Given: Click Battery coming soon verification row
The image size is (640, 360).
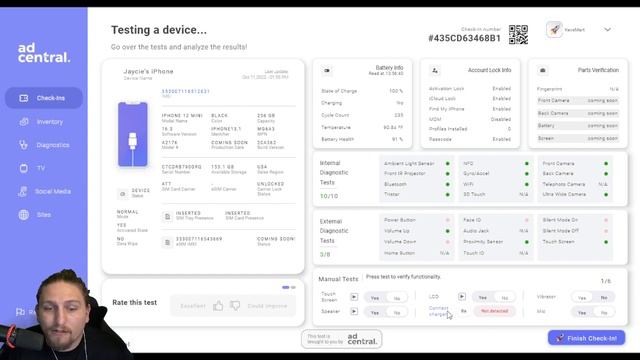Looking at the screenshot, I should point(578,126).
